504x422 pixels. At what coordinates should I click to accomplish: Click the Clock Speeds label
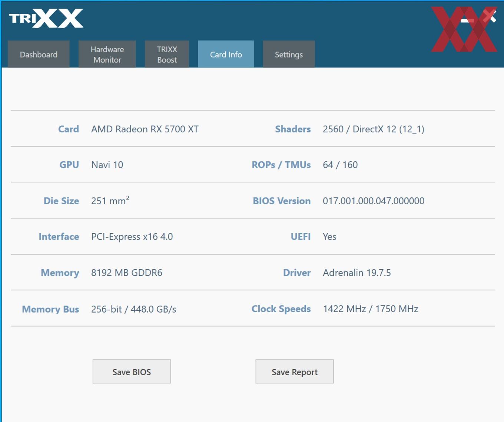pyautogui.click(x=281, y=309)
